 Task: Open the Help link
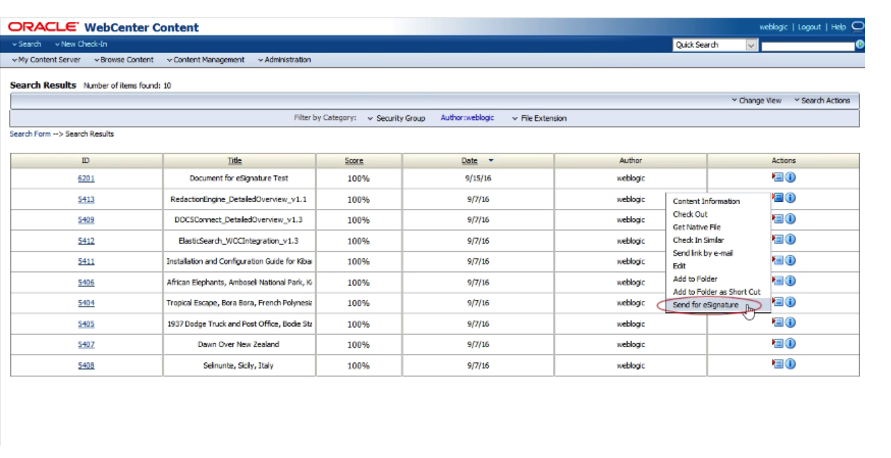pos(839,27)
